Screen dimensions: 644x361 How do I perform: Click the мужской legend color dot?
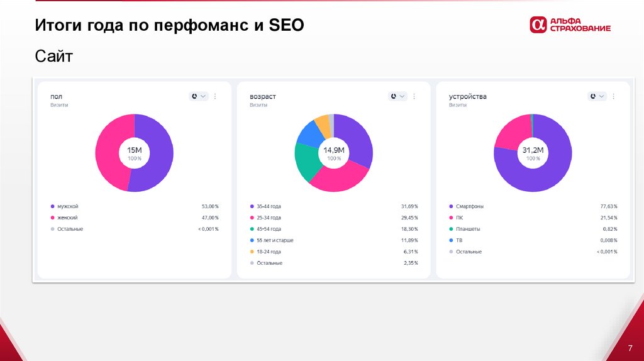coord(53,206)
